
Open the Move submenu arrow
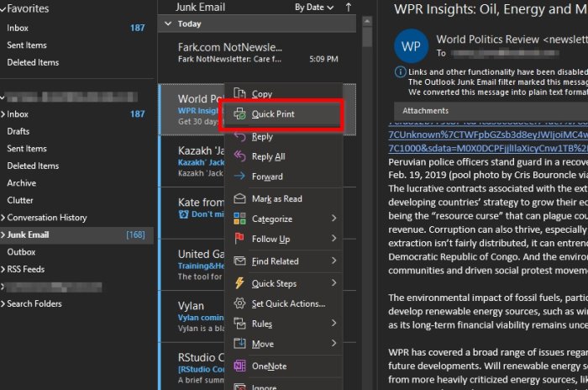pos(333,343)
